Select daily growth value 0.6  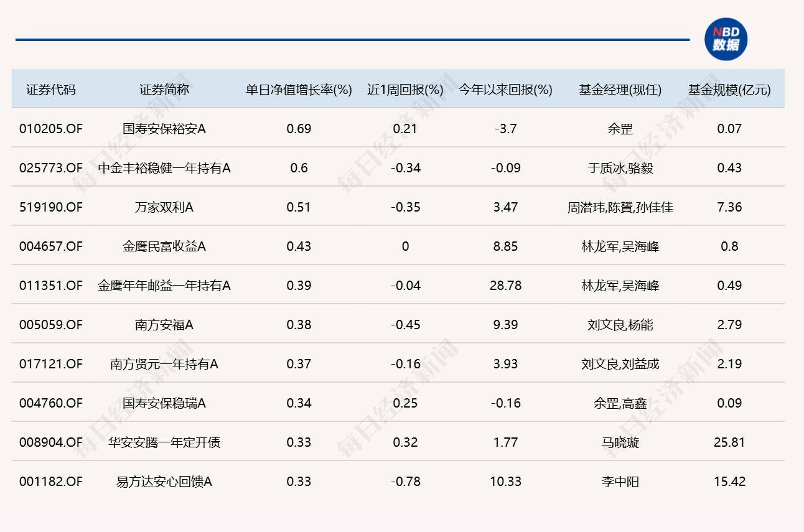tap(299, 168)
